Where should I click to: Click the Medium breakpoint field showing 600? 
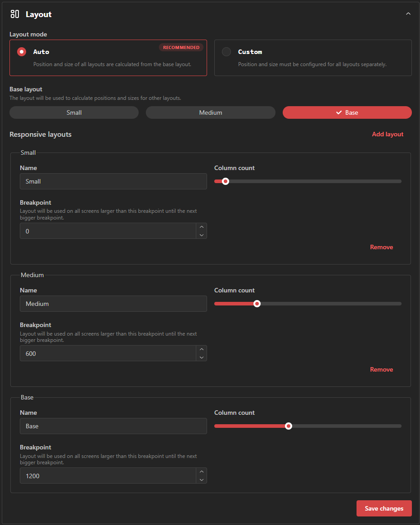tap(108, 354)
